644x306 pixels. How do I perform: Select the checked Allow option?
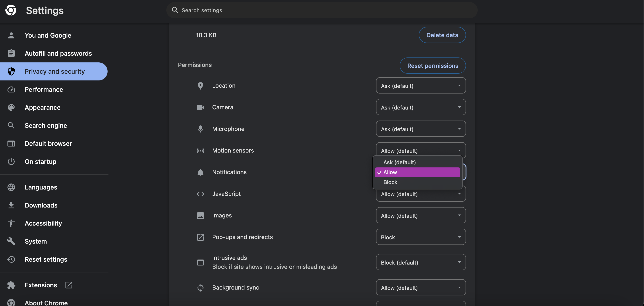417,172
